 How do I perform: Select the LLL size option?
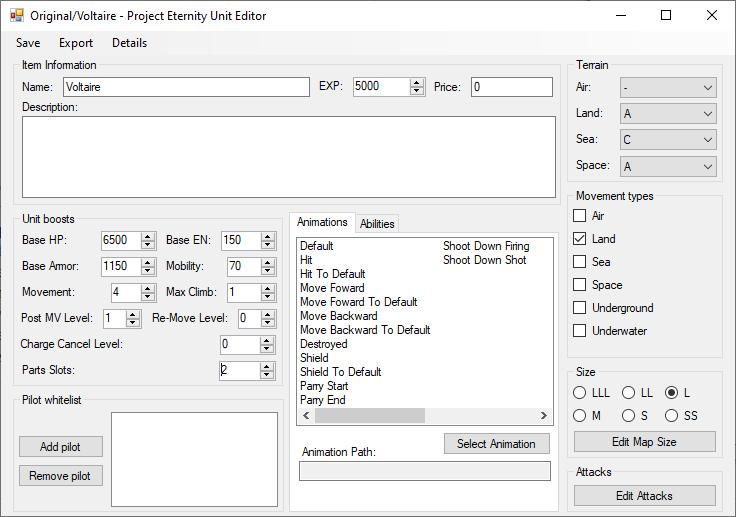580,393
